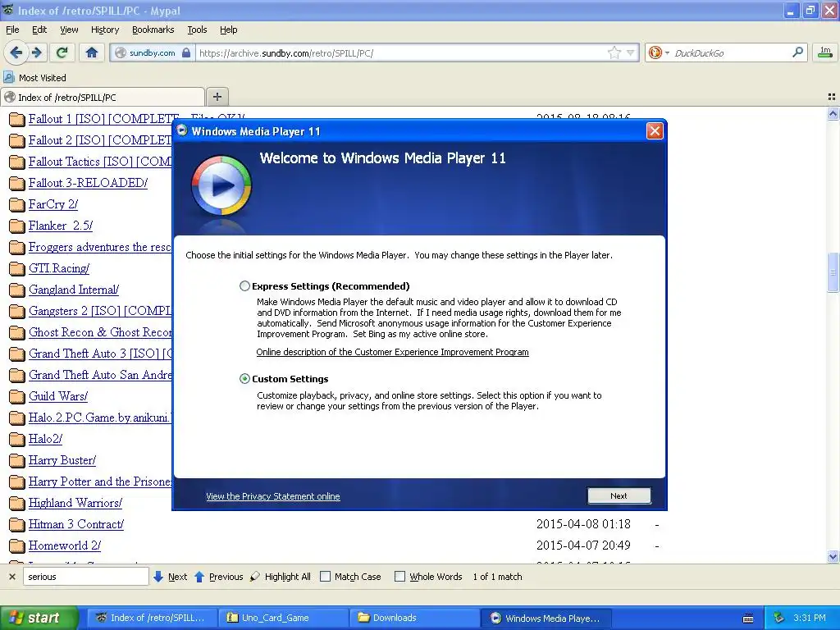Viewport: 840px width, 630px height.
Task: Open the Bookmarks menu
Action: point(153,30)
